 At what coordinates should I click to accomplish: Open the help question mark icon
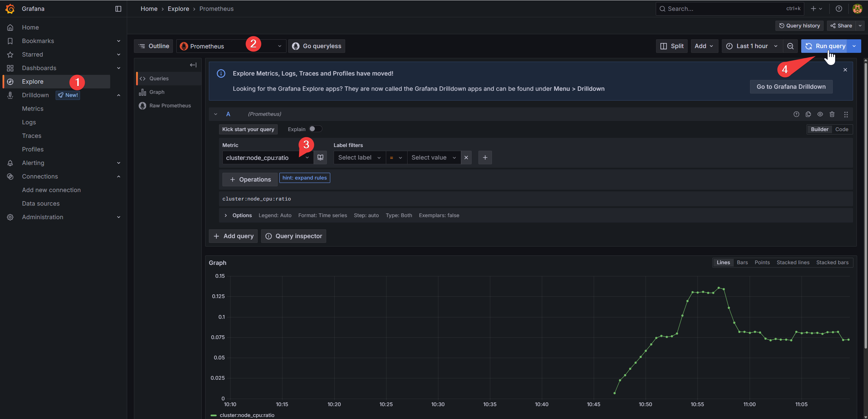click(x=839, y=9)
